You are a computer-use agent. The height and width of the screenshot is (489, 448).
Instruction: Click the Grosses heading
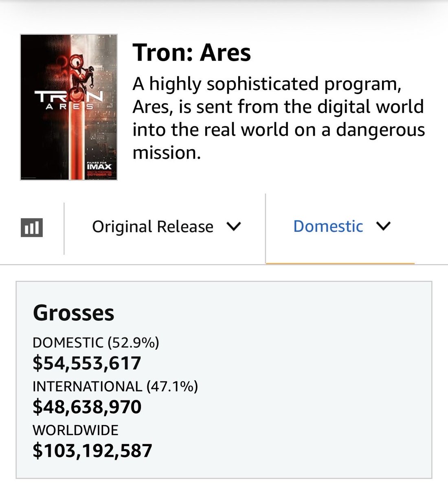coord(73,313)
